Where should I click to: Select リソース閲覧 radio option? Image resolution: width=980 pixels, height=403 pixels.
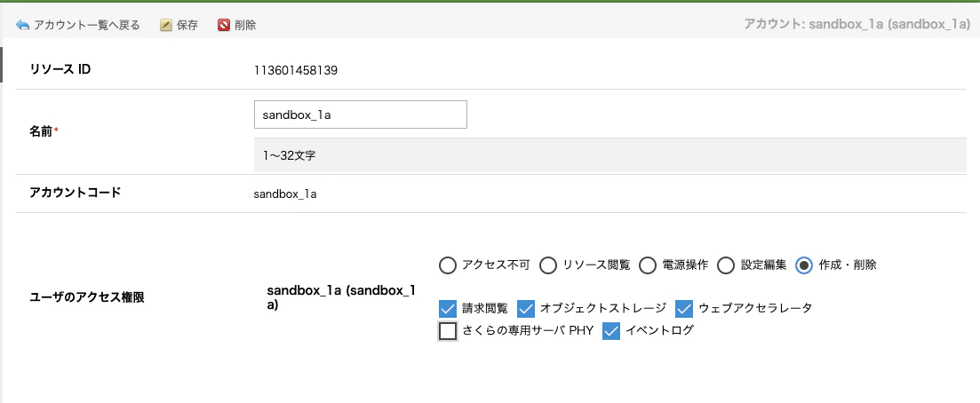tap(548, 265)
